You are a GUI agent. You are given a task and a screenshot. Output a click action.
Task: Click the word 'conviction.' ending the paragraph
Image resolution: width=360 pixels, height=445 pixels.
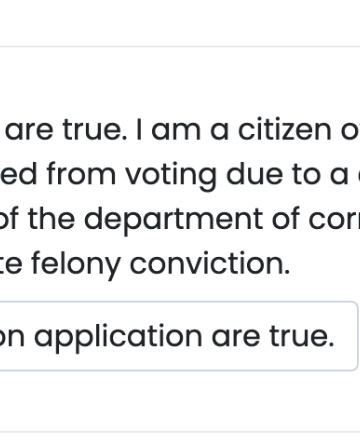point(210,264)
